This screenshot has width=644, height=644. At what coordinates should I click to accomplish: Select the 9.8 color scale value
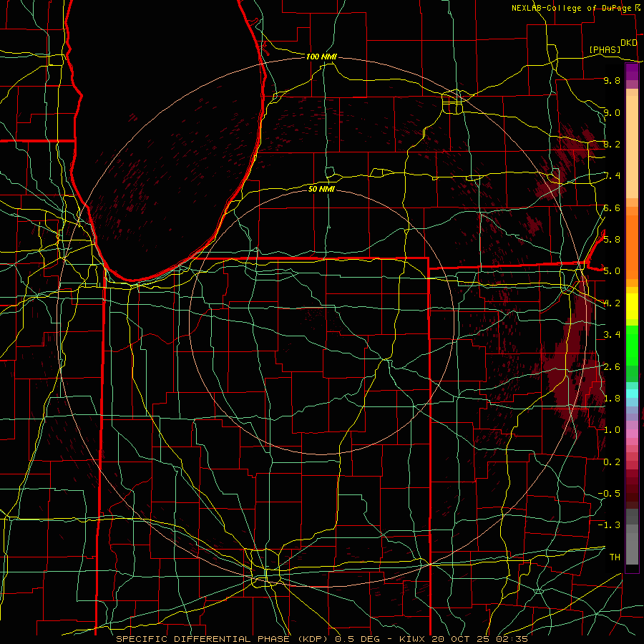(612, 80)
